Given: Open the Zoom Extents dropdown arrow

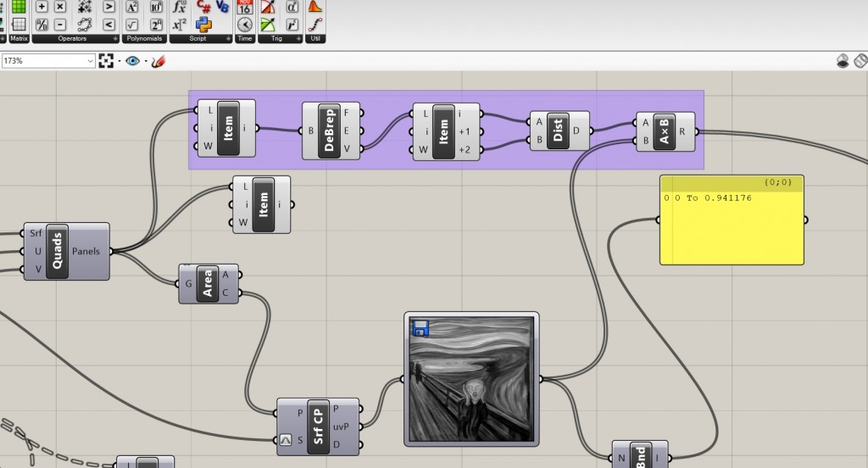Looking at the screenshot, I should coord(119,61).
